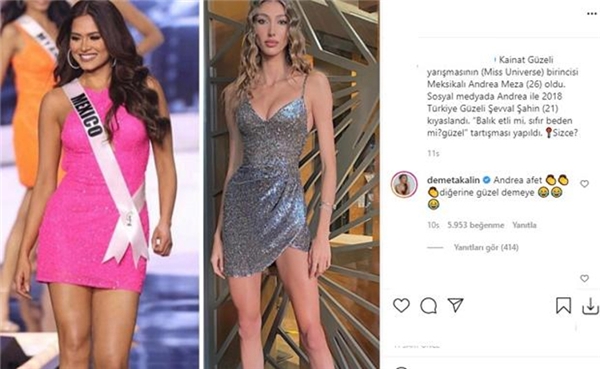Like the post with the heart icon
The width and height of the screenshot is (600, 369).
pyautogui.click(x=401, y=305)
